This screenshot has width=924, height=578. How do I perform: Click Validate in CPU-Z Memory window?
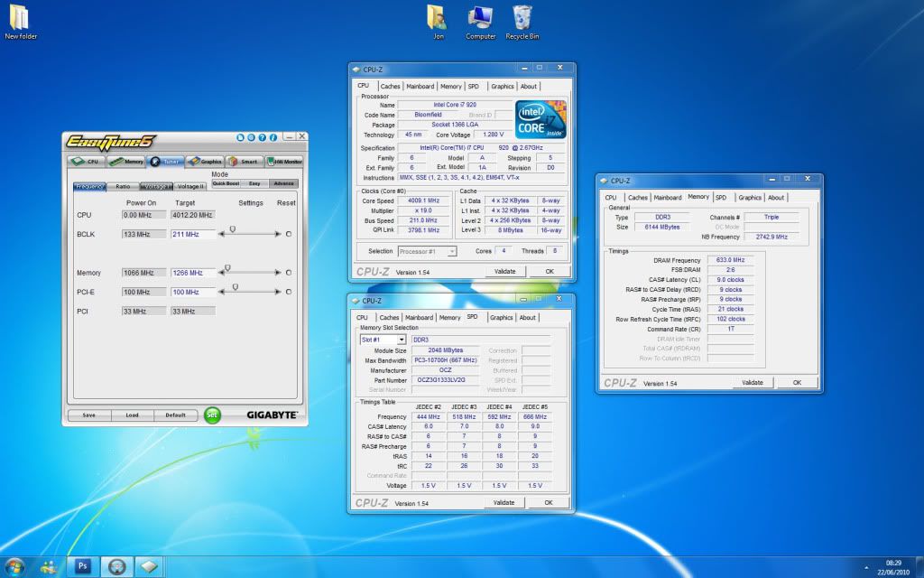[x=753, y=383]
